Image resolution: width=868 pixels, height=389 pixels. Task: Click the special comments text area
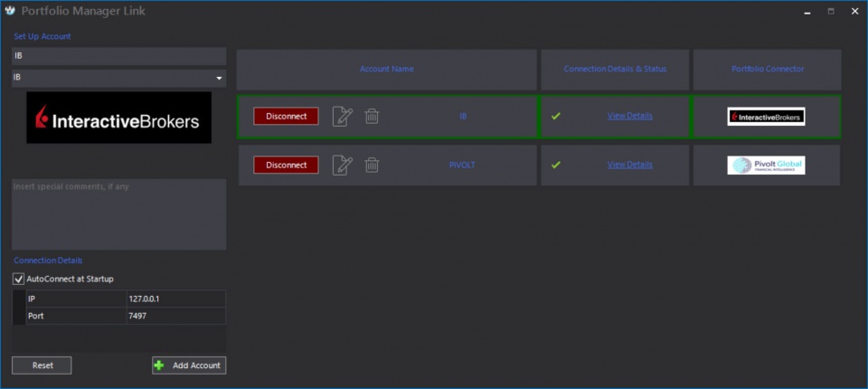click(x=119, y=213)
